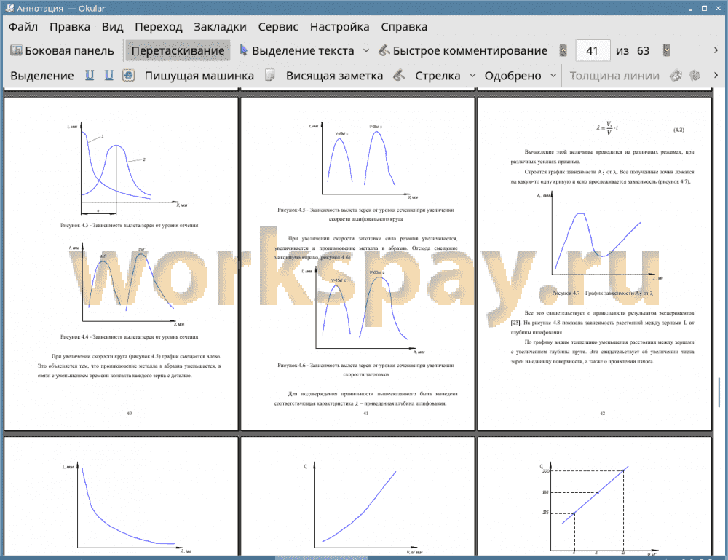Open the Настройка menu
The width and height of the screenshot is (728, 560).
pyautogui.click(x=339, y=27)
